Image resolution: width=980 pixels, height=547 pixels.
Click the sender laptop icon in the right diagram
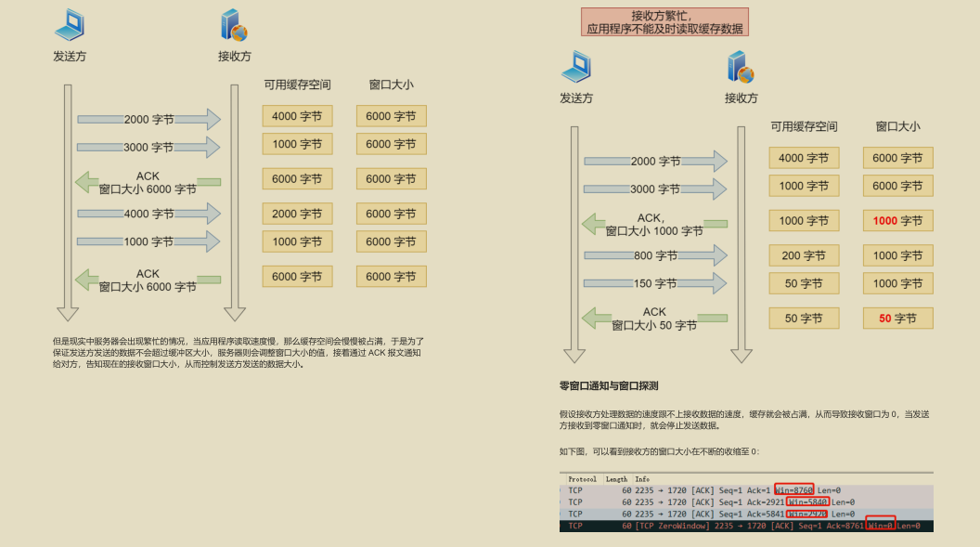tap(576, 67)
